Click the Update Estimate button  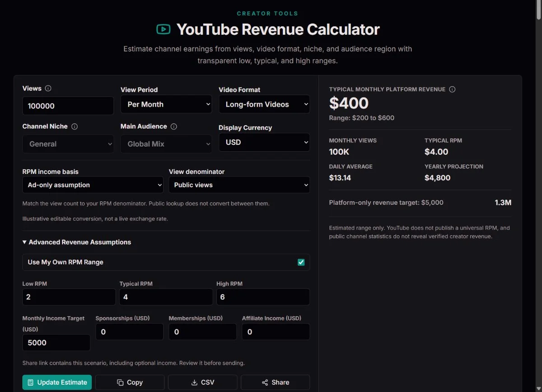coord(57,383)
